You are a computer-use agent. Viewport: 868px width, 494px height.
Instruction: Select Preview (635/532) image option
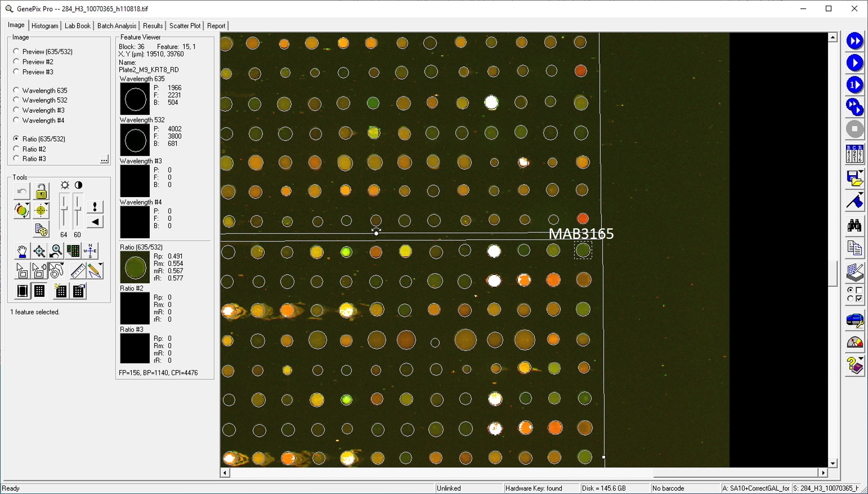coord(16,51)
